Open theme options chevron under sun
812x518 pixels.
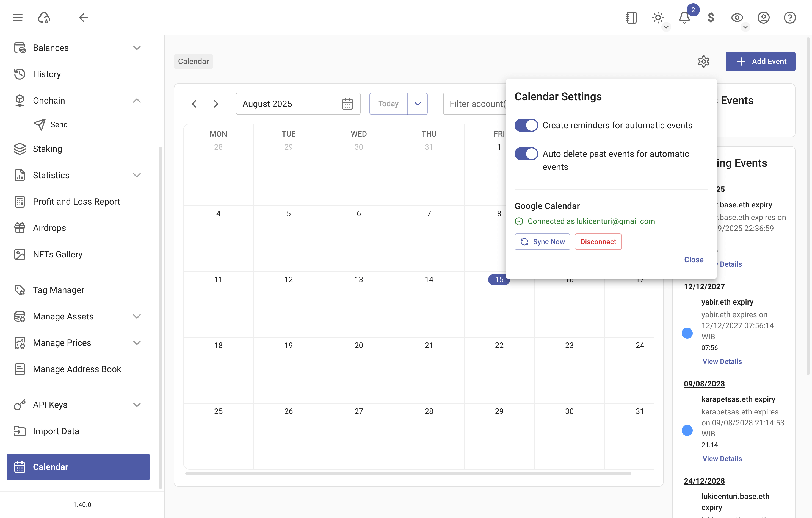pyautogui.click(x=666, y=27)
